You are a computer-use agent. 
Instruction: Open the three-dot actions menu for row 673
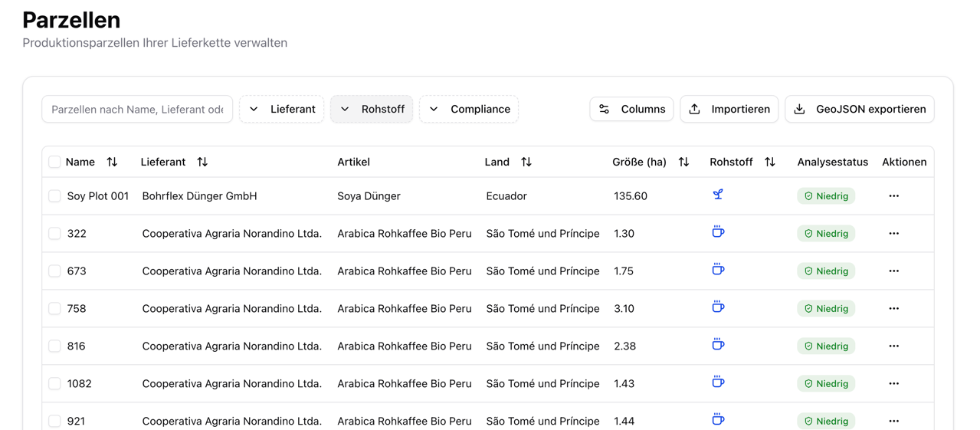tap(894, 271)
